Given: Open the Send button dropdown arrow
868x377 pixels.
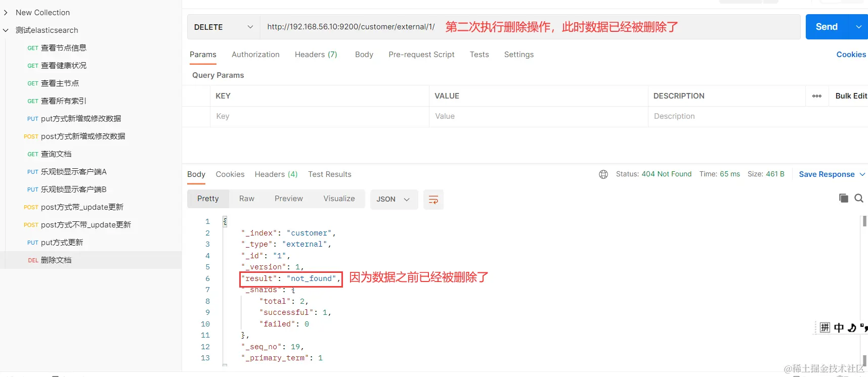Looking at the screenshot, I should [x=858, y=27].
